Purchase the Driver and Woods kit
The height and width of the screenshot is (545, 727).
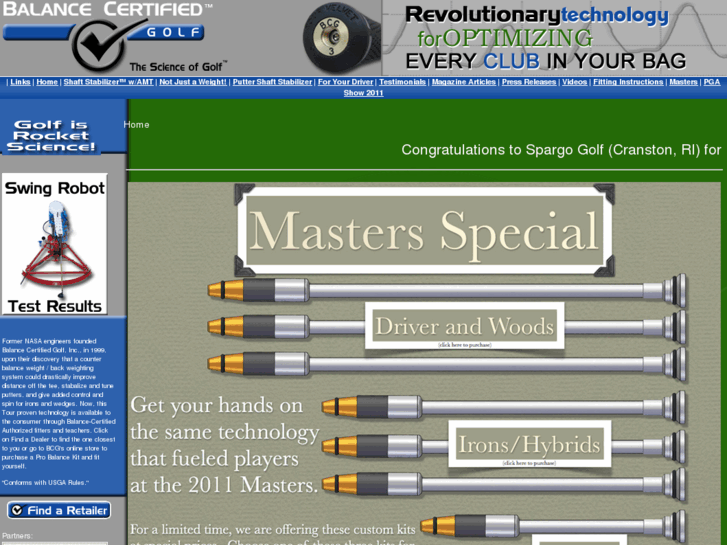(465, 326)
